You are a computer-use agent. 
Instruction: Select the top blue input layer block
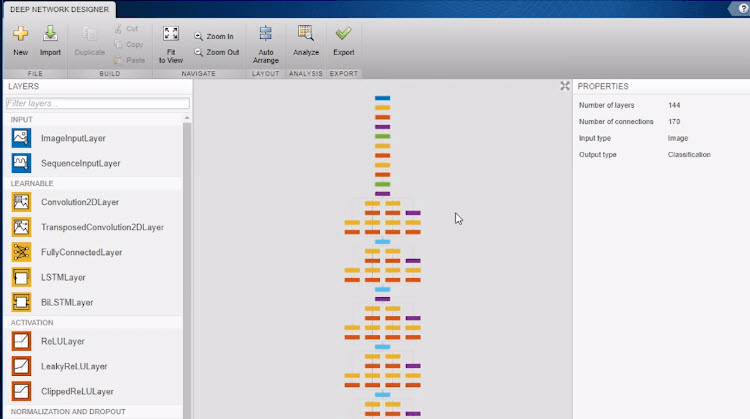click(383, 98)
